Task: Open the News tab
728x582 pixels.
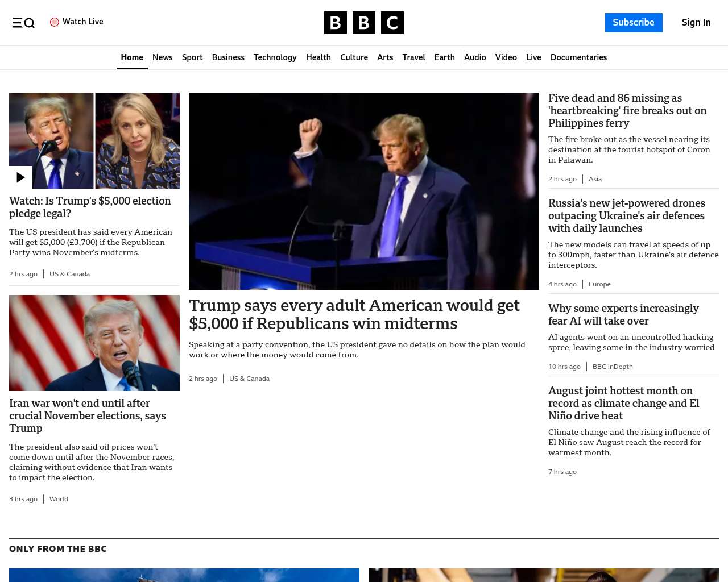Action: coord(163,57)
